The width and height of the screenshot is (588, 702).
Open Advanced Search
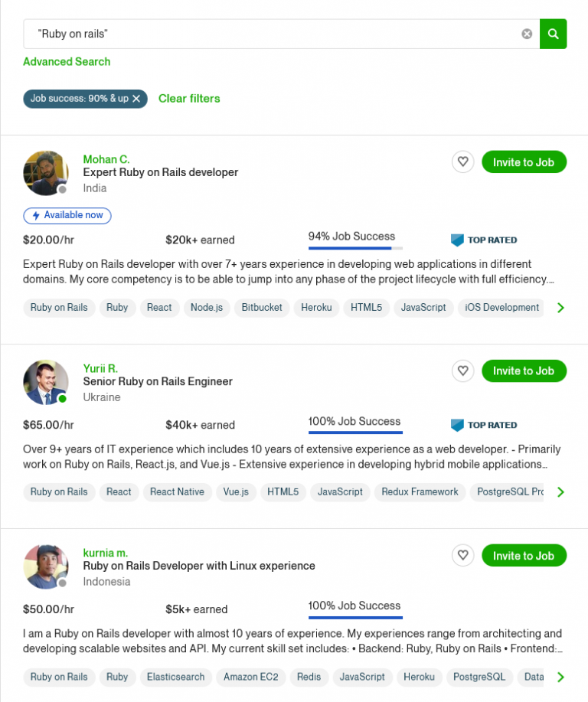coord(67,61)
